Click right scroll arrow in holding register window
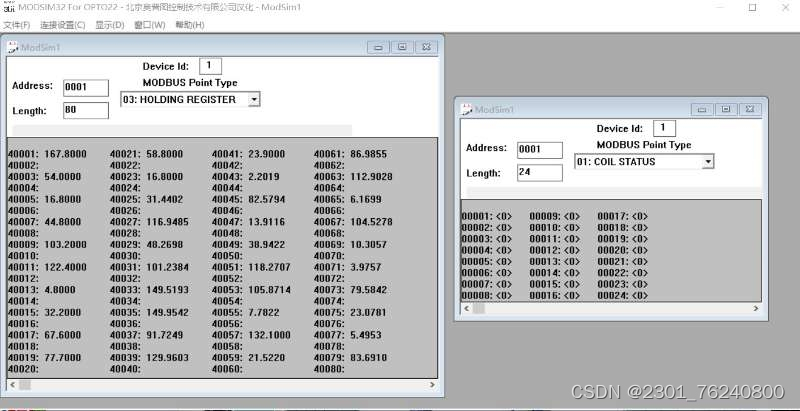Screen dimensions: 800x411 [432, 384]
